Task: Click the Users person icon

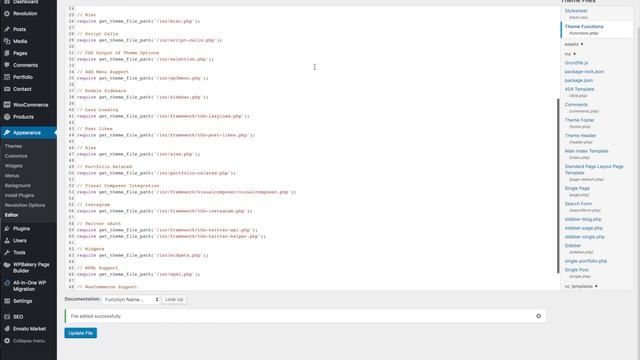Action: pos(7,240)
